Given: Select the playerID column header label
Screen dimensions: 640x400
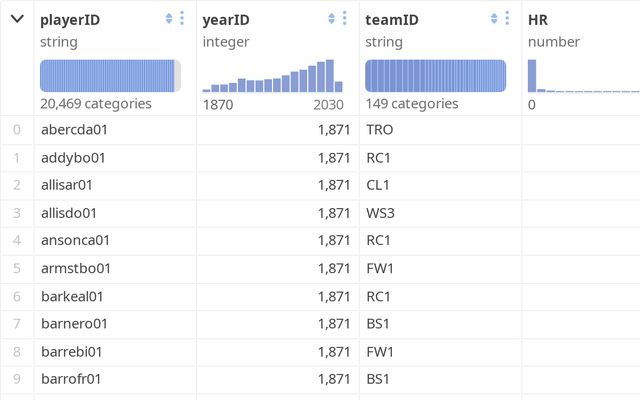Looking at the screenshot, I should pyautogui.click(x=70, y=19).
